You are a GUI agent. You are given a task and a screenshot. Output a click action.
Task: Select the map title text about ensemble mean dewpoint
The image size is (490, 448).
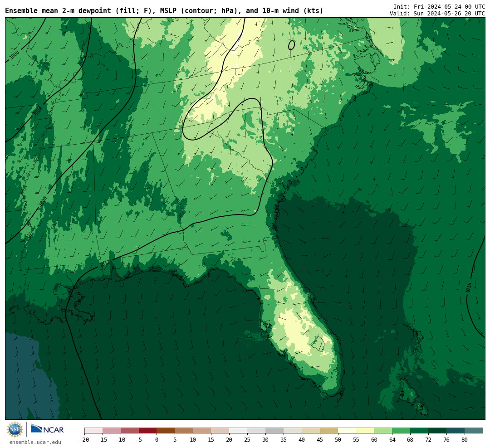[x=164, y=11]
